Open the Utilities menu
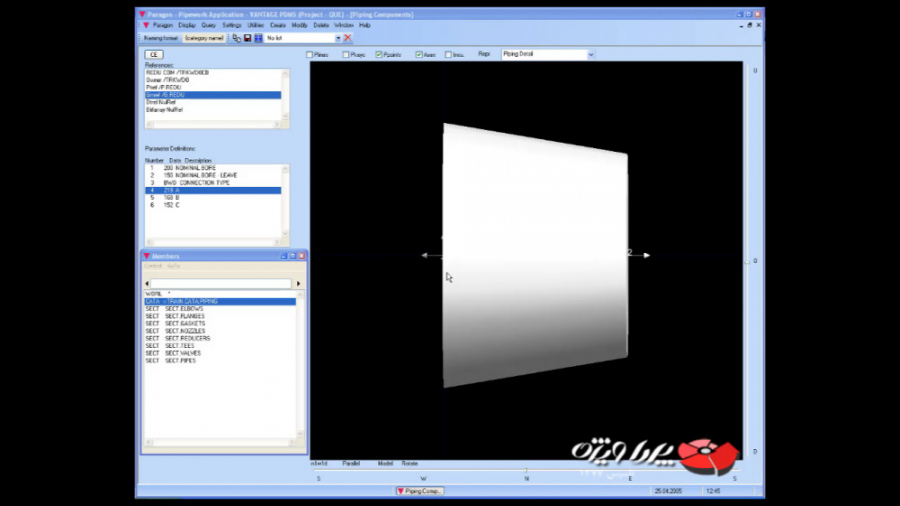The height and width of the screenshot is (506, 900). tap(255, 25)
